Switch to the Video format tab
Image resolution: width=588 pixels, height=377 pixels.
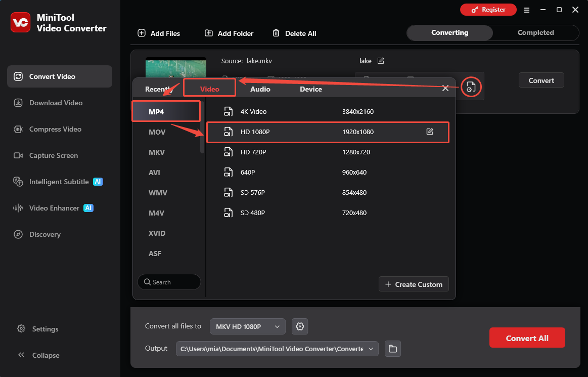pos(210,89)
